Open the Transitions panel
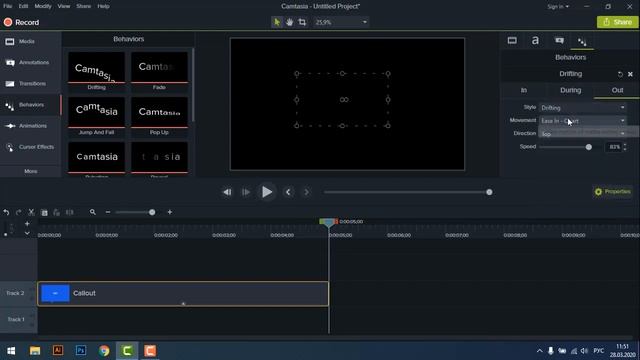640x360 pixels. (x=31, y=84)
